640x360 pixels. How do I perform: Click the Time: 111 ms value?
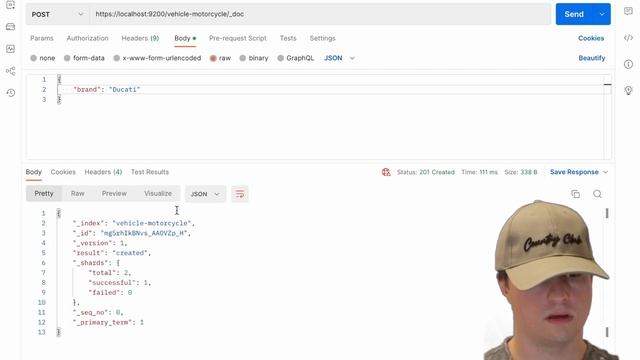coord(480,172)
